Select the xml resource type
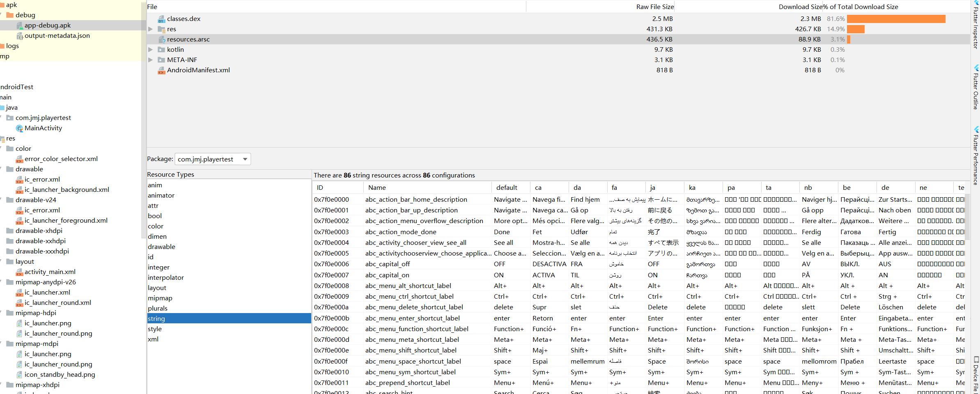 [x=229, y=339]
